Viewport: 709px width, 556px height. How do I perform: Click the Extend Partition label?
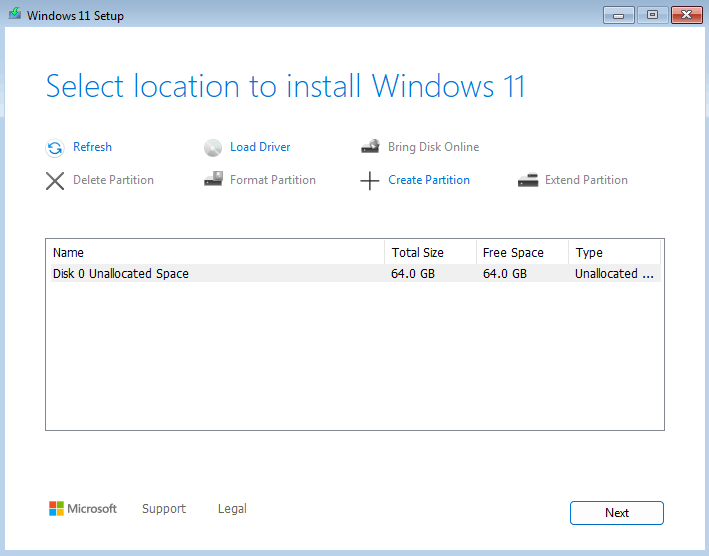(x=586, y=180)
